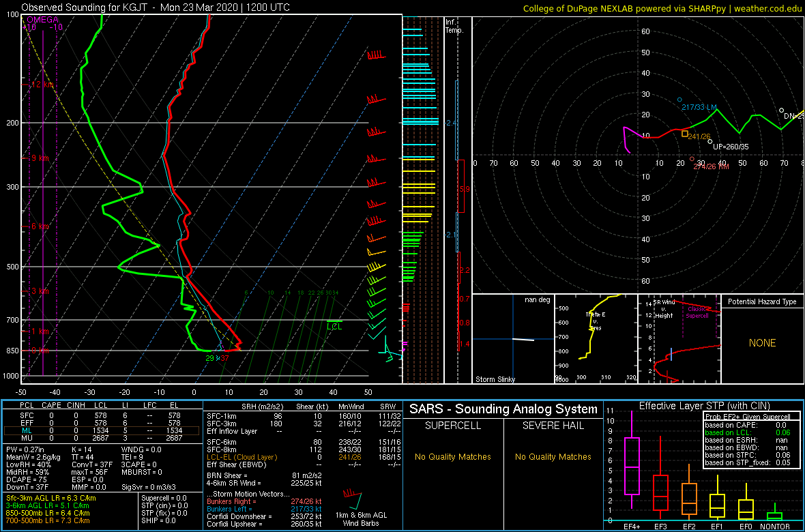Click the Storm Slinky panel label
Screen dimensions: 805x532
coord(496,379)
